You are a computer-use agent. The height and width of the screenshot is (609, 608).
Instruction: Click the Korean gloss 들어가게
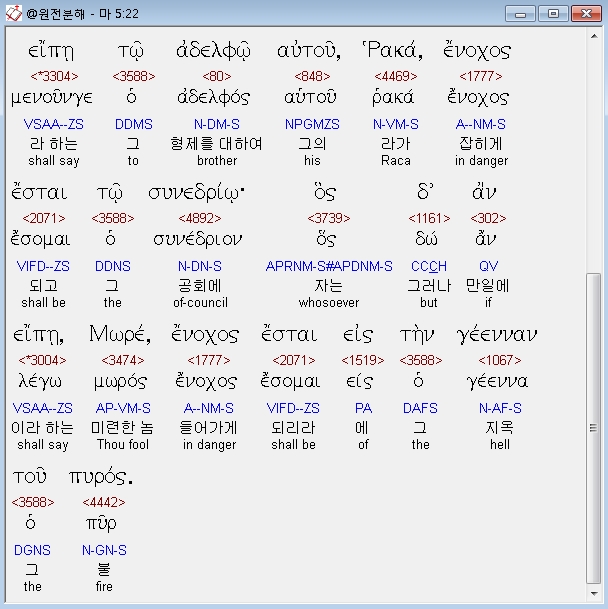[208, 428]
